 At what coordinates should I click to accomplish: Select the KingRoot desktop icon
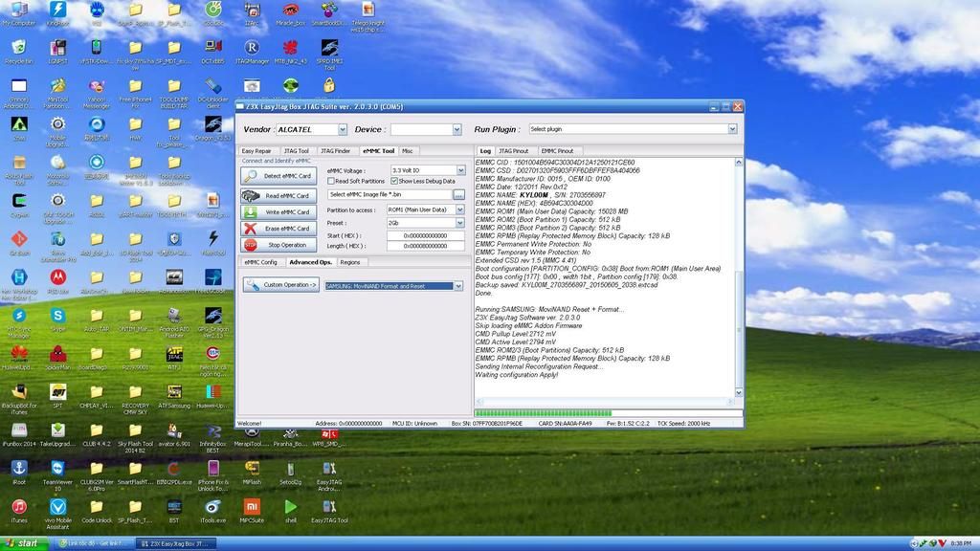pos(57,13)
